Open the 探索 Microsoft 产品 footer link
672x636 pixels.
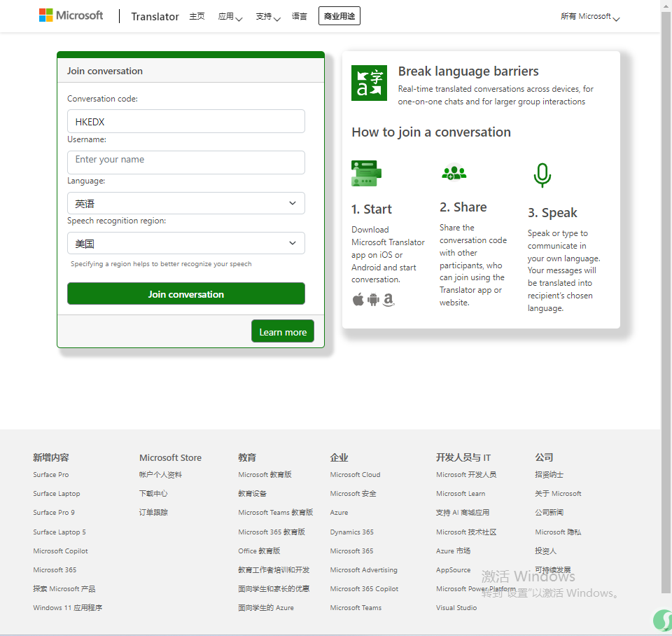(x=64, y=588)
